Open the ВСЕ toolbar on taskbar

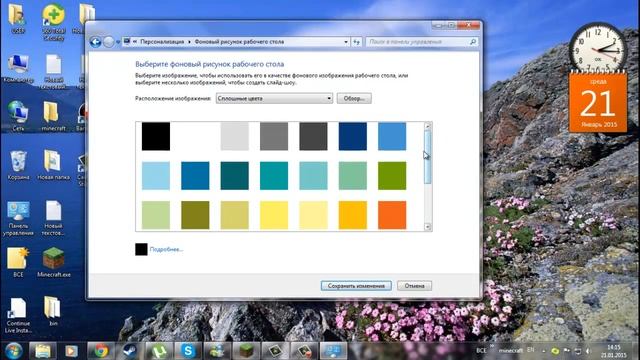click(481, 351)
